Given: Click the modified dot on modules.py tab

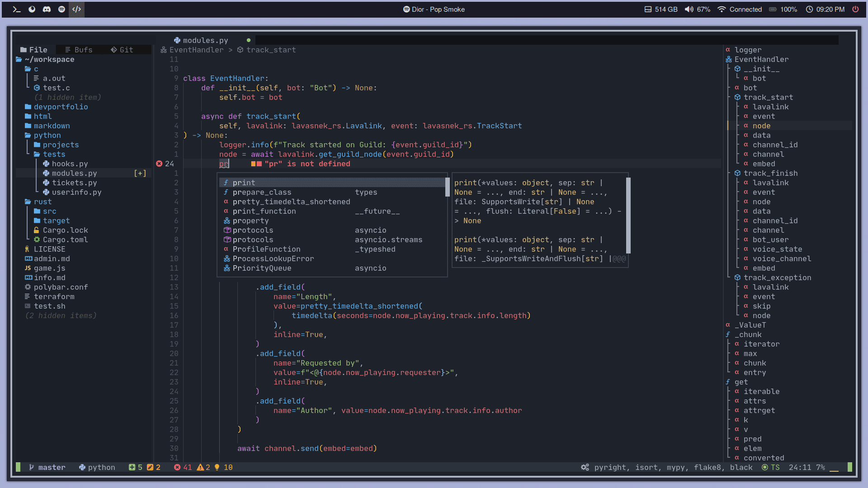Looking at the screenshot, I should (249, 40).
